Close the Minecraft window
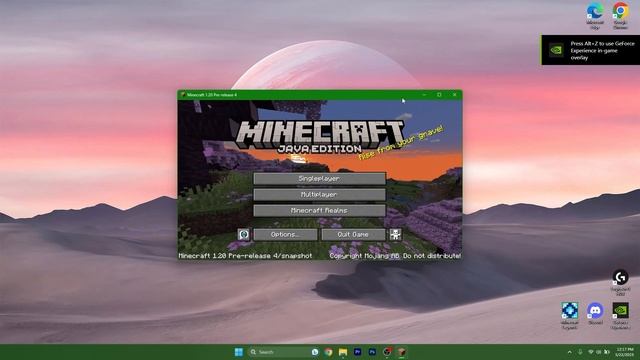Image resolution: width=640 pixels, height=360 pixels. tap(454, 95)
